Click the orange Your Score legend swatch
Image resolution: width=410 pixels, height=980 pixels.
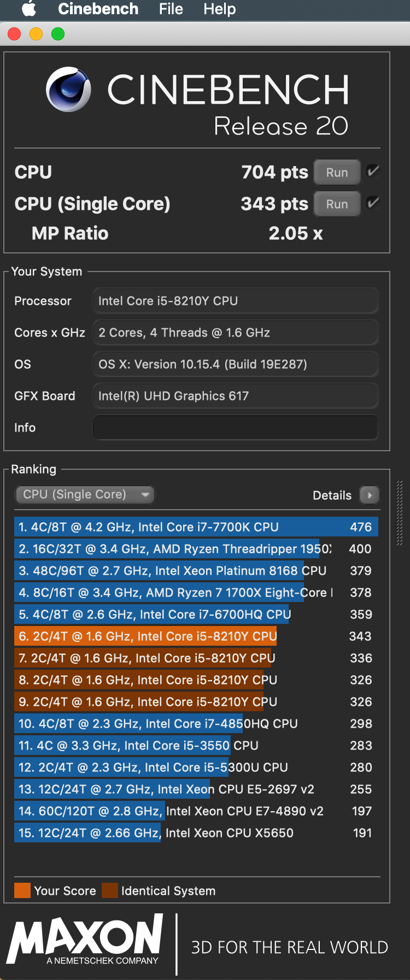pos(22,891)
